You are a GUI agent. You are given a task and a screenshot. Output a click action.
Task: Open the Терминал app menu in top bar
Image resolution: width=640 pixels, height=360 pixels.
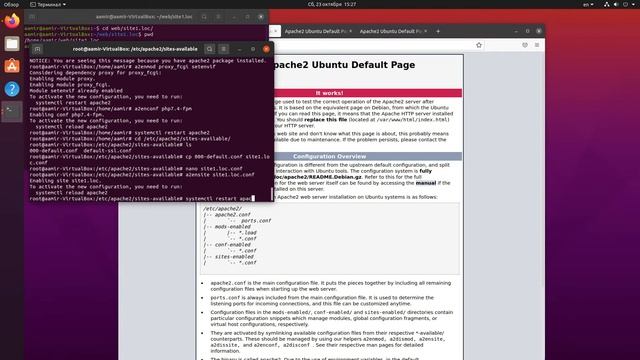[x=48, y=4]
